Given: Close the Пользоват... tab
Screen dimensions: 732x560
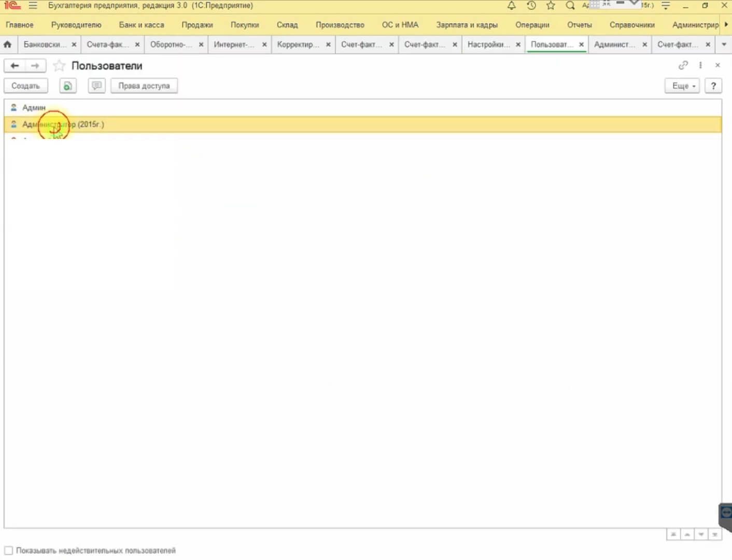Looking at the screenshot, I should (x=582, y=45).
